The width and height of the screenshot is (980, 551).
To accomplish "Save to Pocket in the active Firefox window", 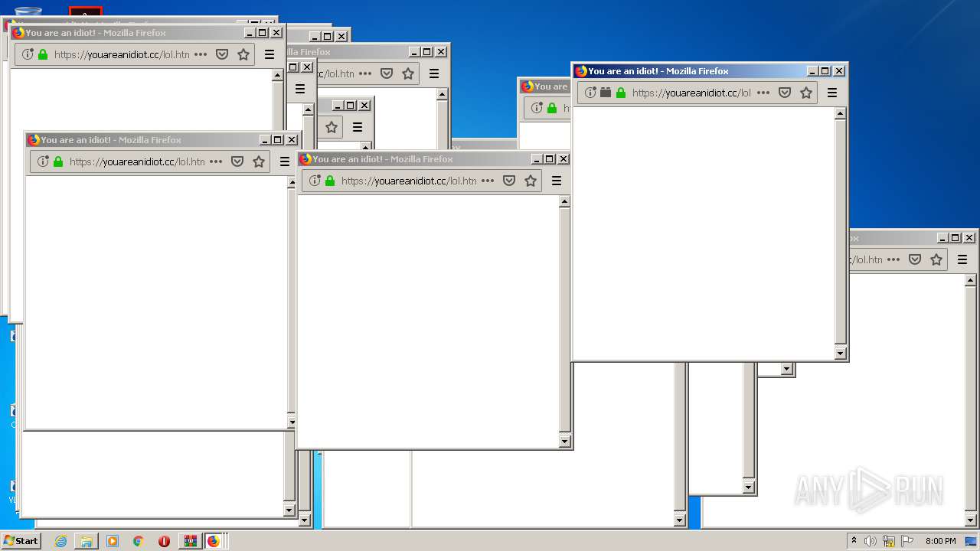I will tap(785, 93).
